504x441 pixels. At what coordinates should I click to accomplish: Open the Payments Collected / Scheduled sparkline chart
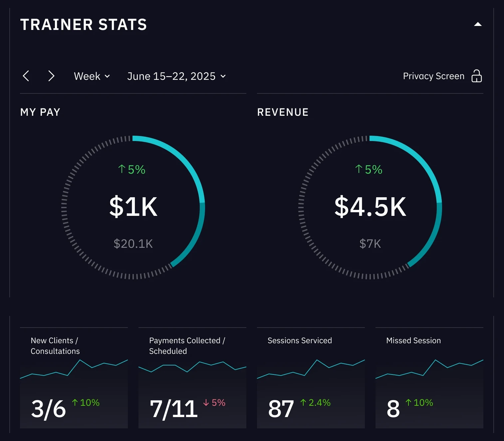[x=192, y=367]
